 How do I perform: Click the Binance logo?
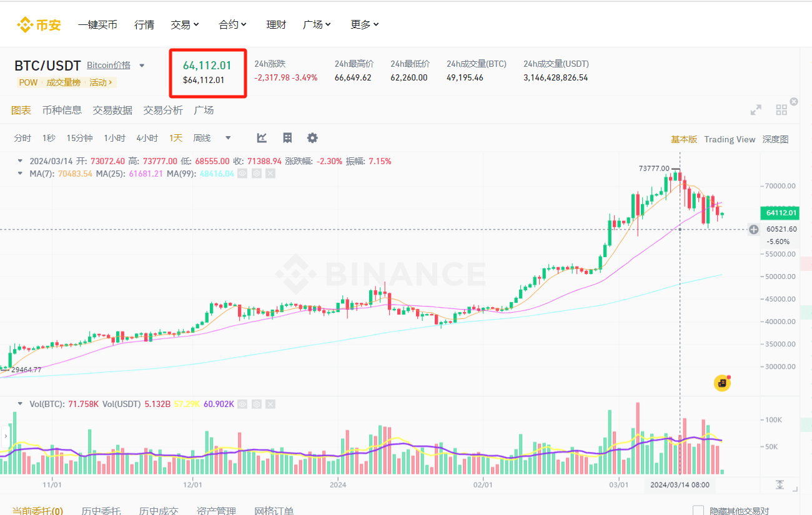click(x=39, y=25)
